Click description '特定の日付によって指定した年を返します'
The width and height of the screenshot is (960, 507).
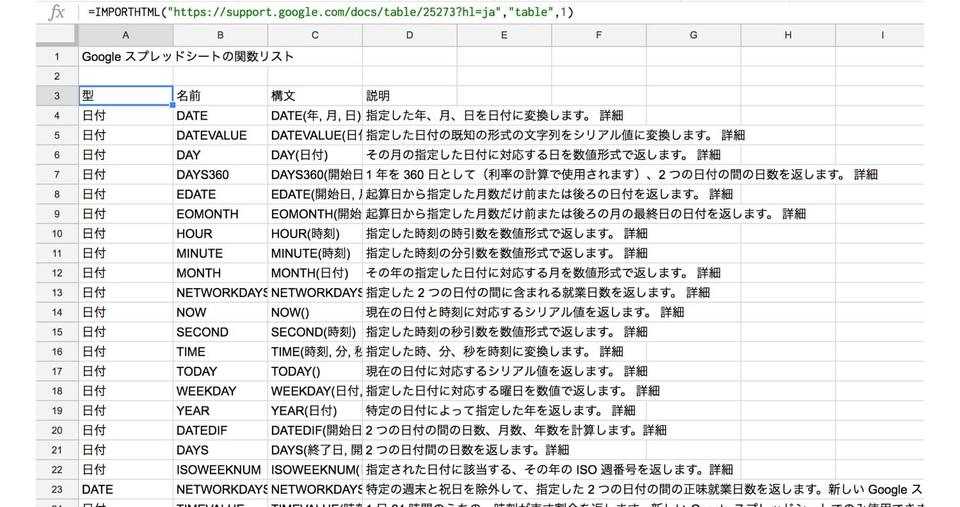click(484, 410)
